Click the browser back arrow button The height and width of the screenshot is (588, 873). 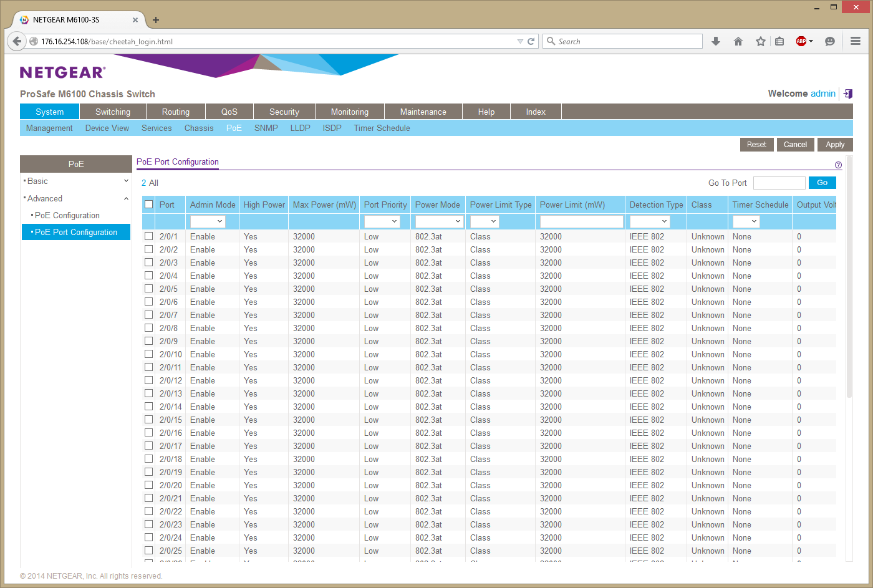tap(17, 41)
